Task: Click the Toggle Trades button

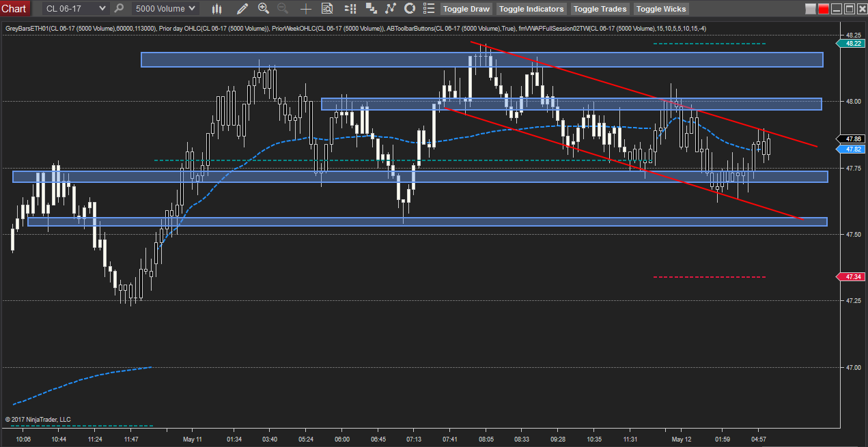Action: coord(600,9)
